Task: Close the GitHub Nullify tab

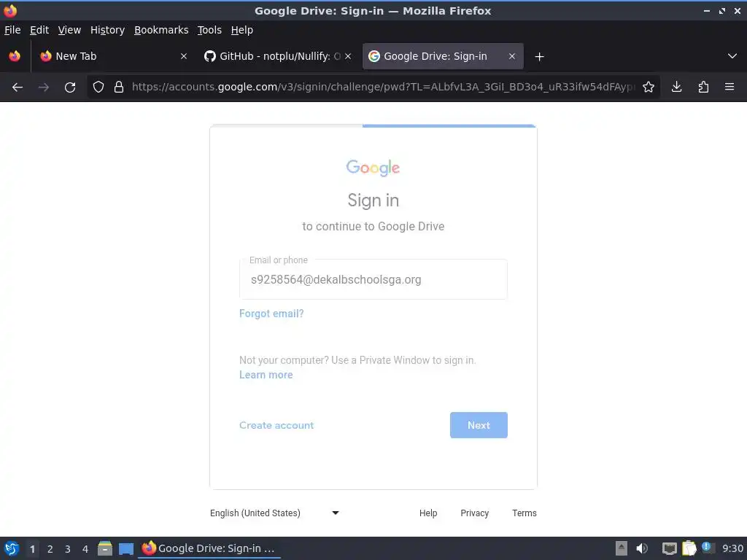Action: pyautogui.click(x=348, y=56)
